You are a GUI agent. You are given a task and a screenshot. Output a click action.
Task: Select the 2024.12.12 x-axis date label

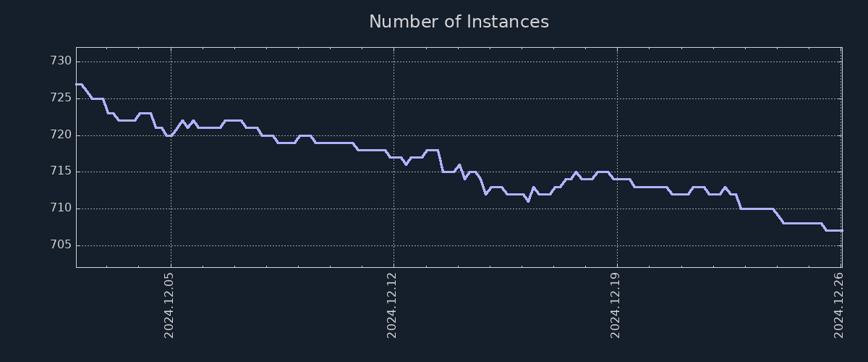(x=393, y=305)
